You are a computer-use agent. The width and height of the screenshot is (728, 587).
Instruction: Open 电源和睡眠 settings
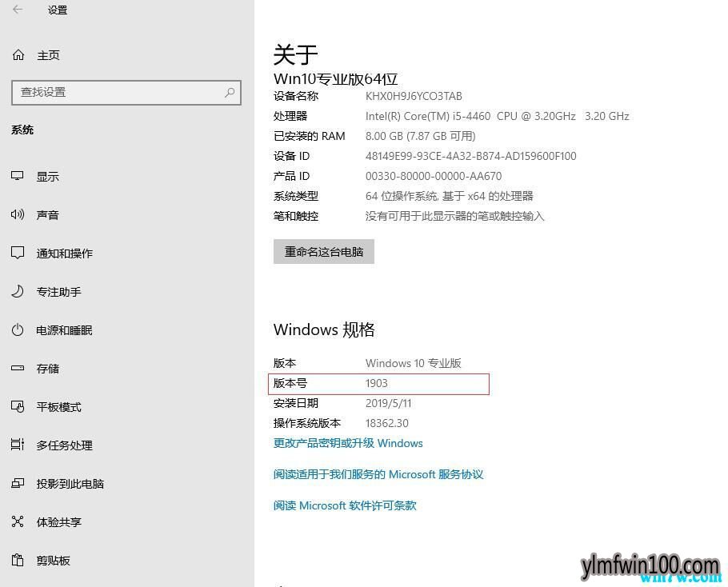[x=65, y=330]
